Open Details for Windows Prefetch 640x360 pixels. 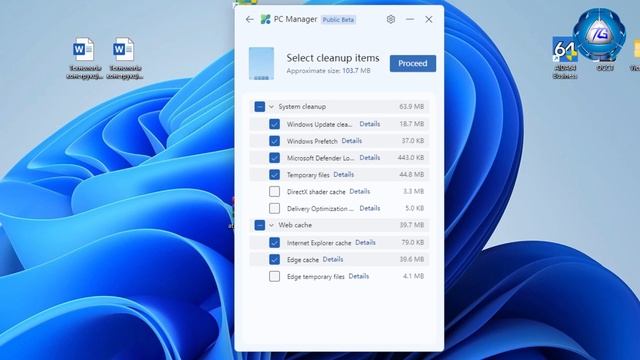[x=351, y=141]
